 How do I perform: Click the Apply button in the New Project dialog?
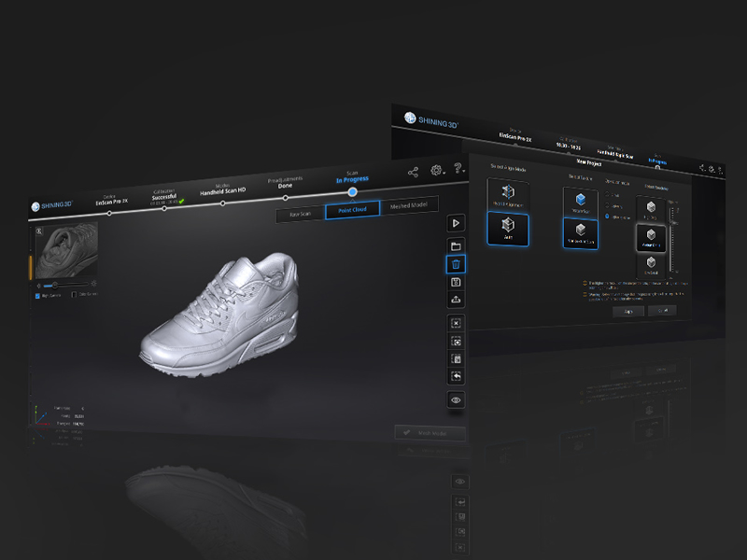pos(628,312)
